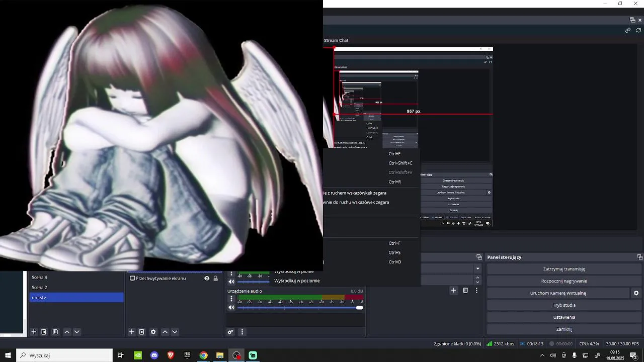This screenshot has height=362, width=644.
Task: Increase transition duration with the up arrow
Action: pyautogui.click(x=477, y=278)
